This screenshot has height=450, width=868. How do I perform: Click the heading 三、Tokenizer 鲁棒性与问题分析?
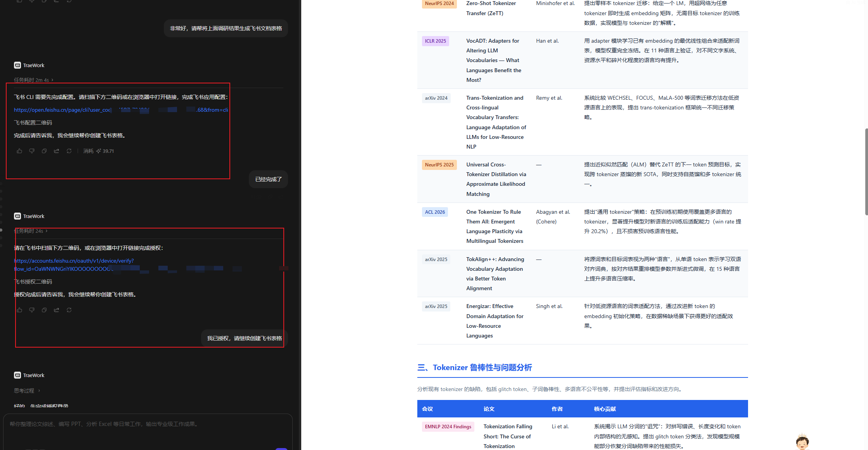pyautogui.click(x=474, y=367)
